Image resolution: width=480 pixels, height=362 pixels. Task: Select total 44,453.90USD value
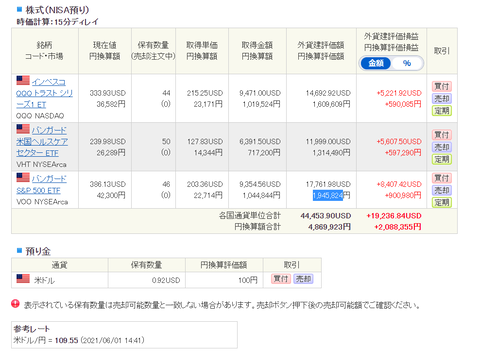click(326, 216)
